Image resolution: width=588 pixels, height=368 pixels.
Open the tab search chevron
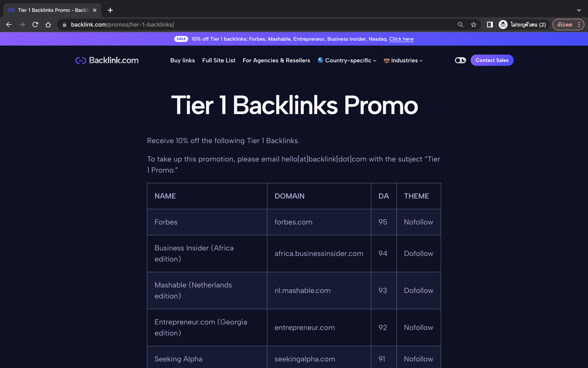[579, 10]
